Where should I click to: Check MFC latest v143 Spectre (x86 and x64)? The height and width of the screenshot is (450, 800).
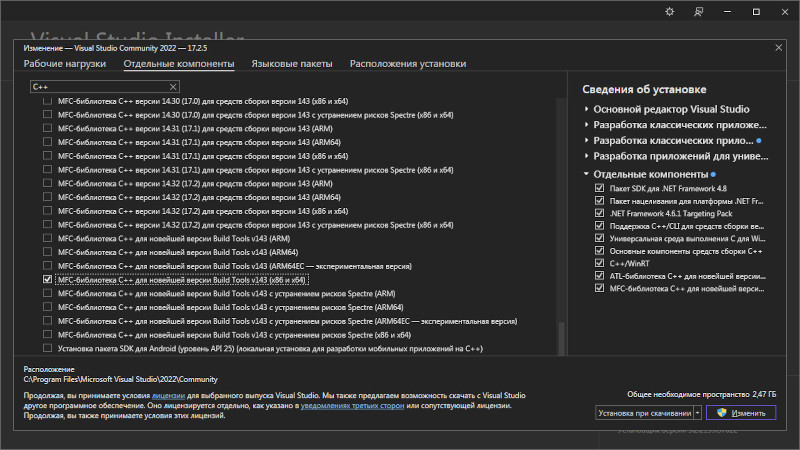pos(47,335)
